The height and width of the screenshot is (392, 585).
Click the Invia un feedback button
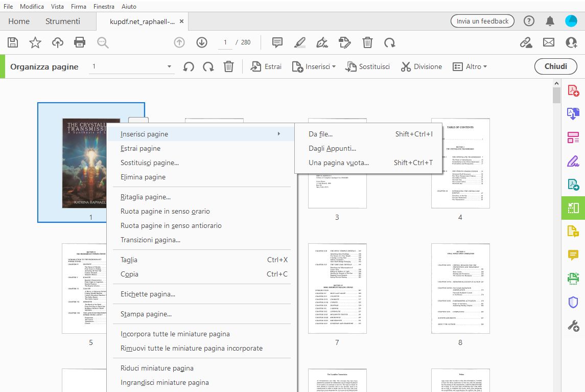click(x=481, y=21)
